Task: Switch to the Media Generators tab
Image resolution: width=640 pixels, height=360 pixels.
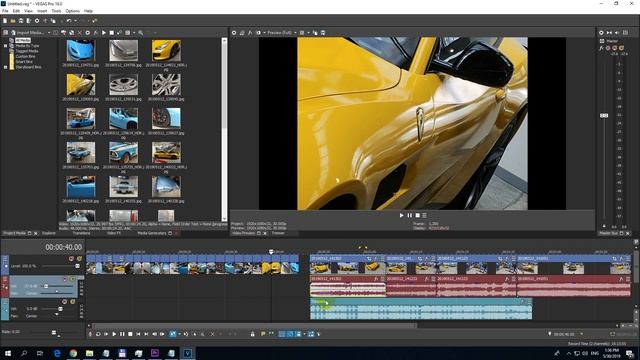Action: pos(151,233)
